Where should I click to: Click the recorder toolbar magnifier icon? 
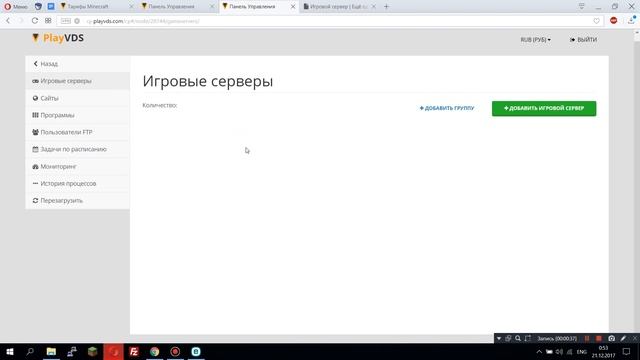click(518, 338)
